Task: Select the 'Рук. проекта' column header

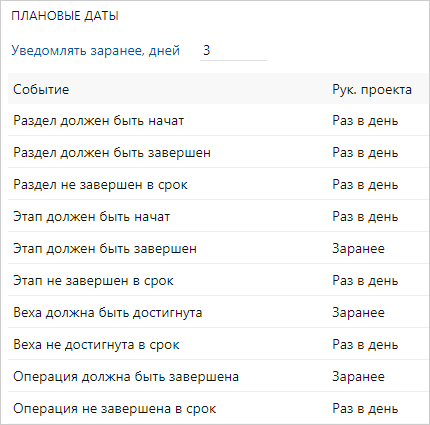Action: pos(372,90)
